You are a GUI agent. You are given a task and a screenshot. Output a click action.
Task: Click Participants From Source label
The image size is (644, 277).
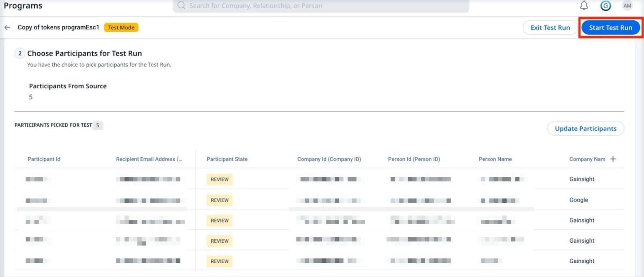coord(68,86)
